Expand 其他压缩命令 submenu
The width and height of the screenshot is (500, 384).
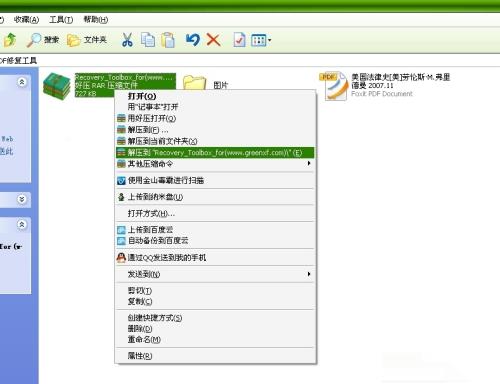point(215,164)
